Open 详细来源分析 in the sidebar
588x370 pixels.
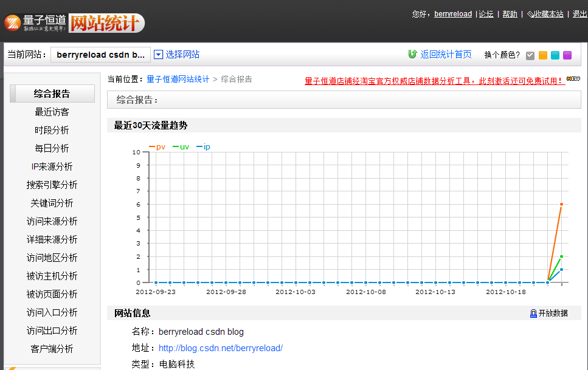[x=52, y=239]
